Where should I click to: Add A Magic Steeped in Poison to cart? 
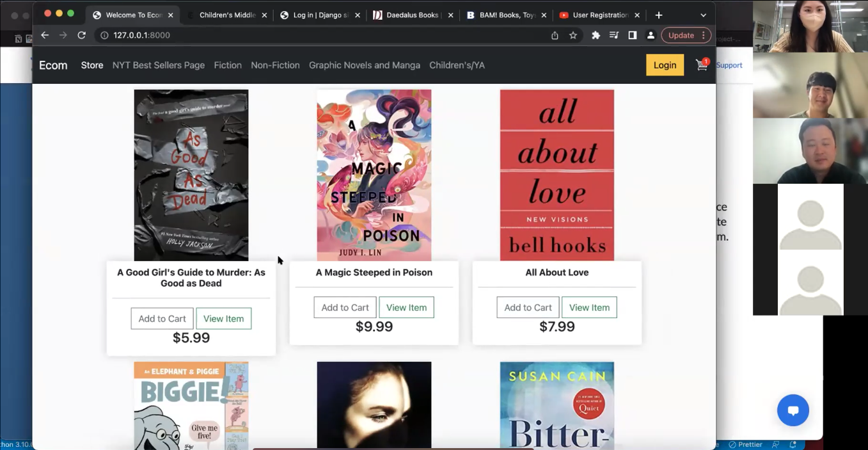click(x=345, y=307)
